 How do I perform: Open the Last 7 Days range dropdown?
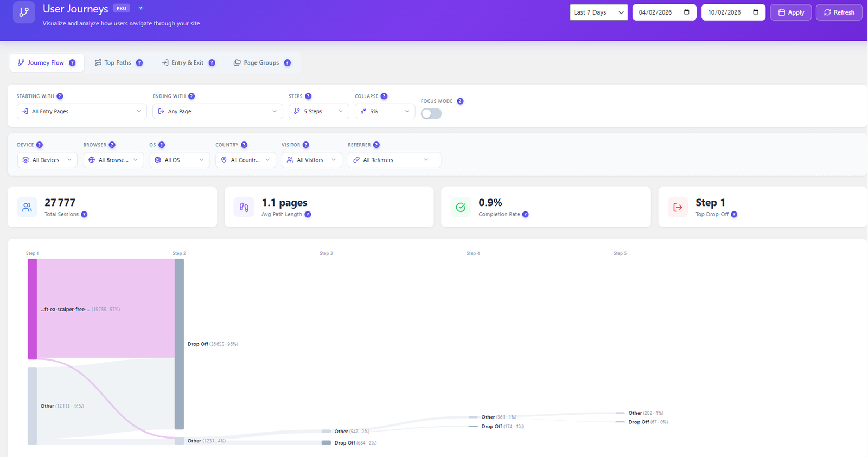[x=598, y=12]
